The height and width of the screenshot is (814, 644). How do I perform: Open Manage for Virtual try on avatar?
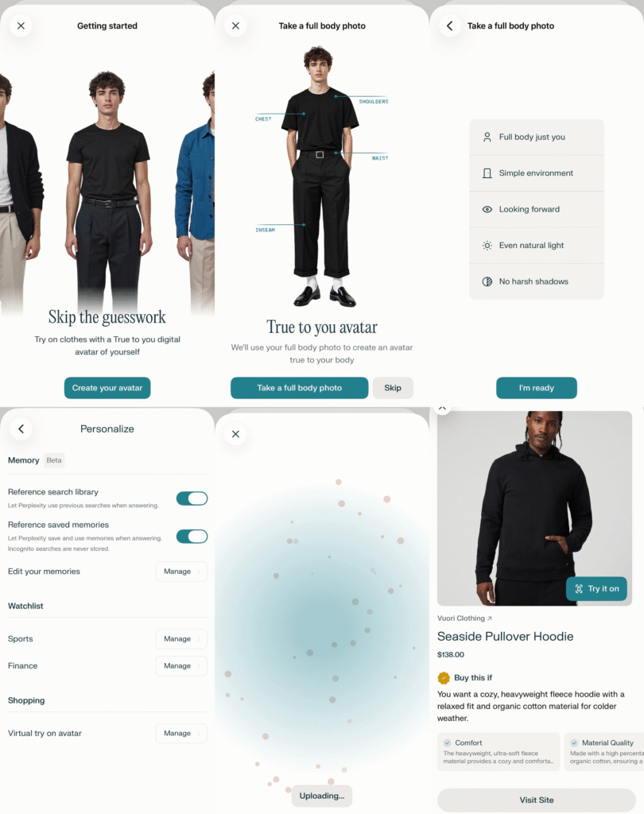[181, 734]
